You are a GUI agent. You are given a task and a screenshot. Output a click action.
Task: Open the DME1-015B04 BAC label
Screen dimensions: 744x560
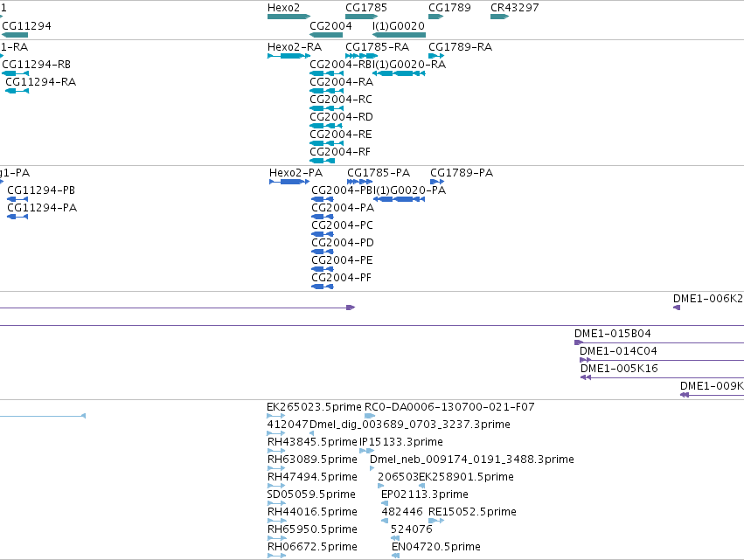(x=613, y=334)
